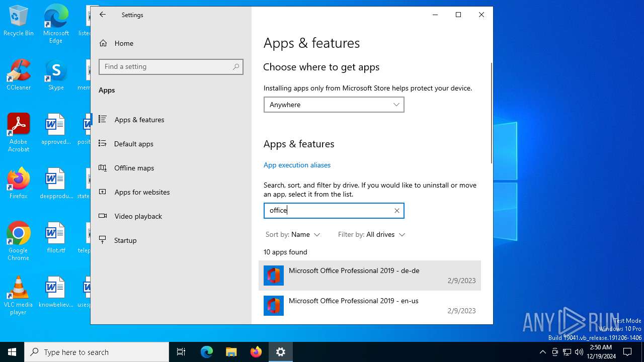The height and width of the screenshot is (362, 644).
Task: Click the Settings window vertical scrollbar
Action: point(491,113)
